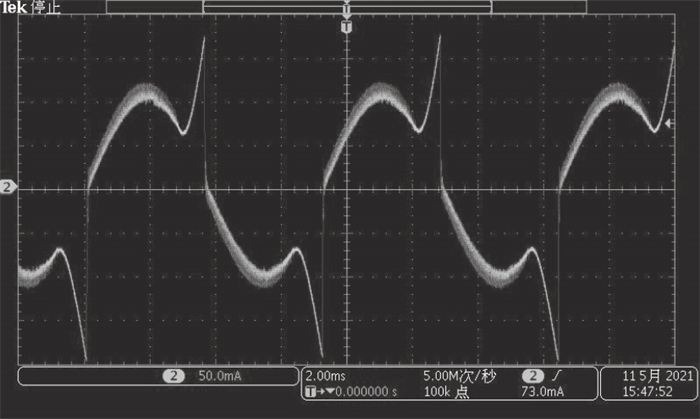Click the trigger level arrow on right edge

(x=668, y=124)
